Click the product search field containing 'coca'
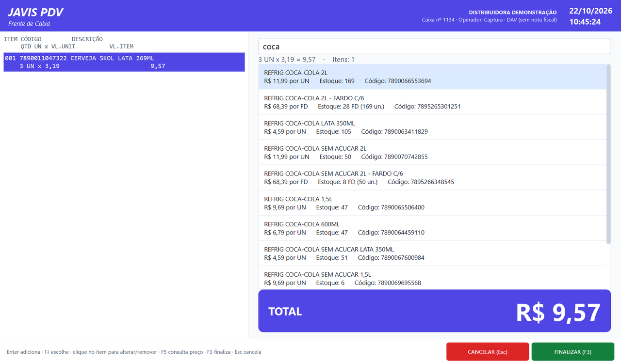 (x=434, y=47)
